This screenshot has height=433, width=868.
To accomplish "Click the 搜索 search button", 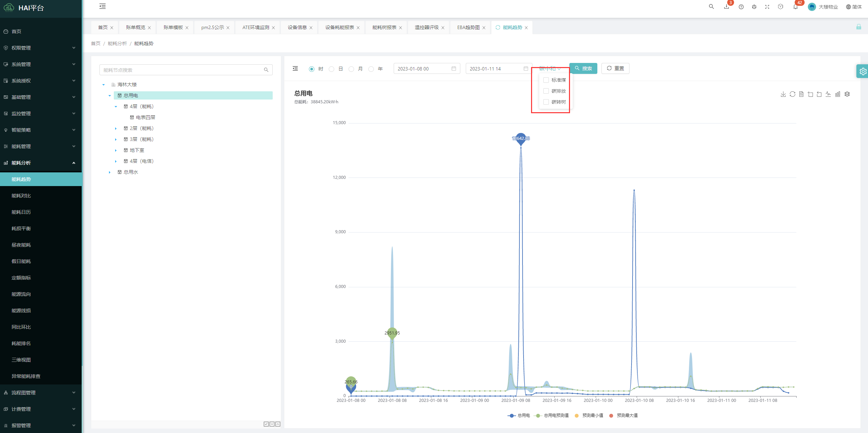I will tap(583, 68).
